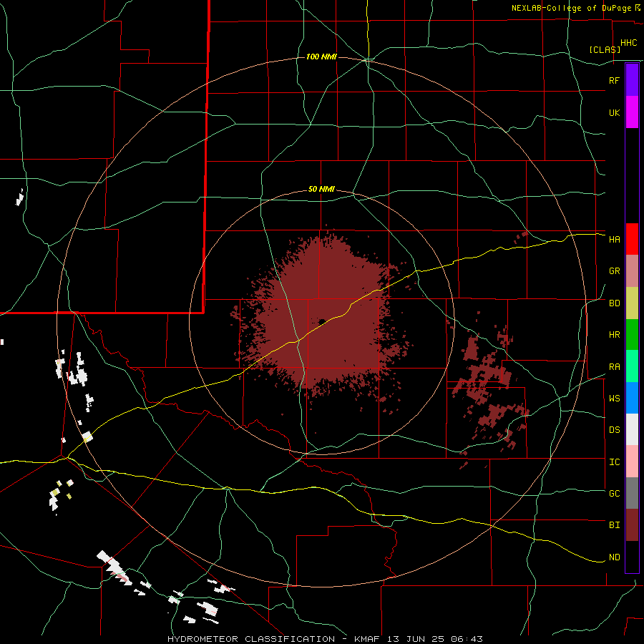Click the UK legend label

(614, 112)
